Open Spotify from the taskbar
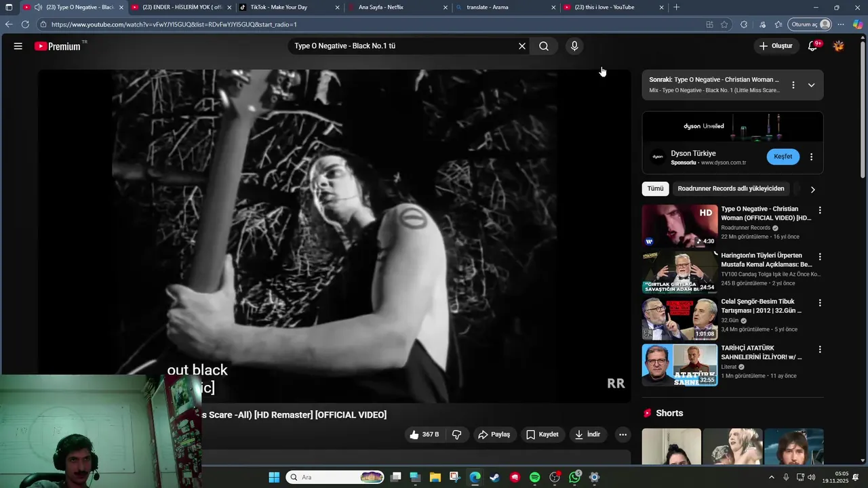 point(534,477)
